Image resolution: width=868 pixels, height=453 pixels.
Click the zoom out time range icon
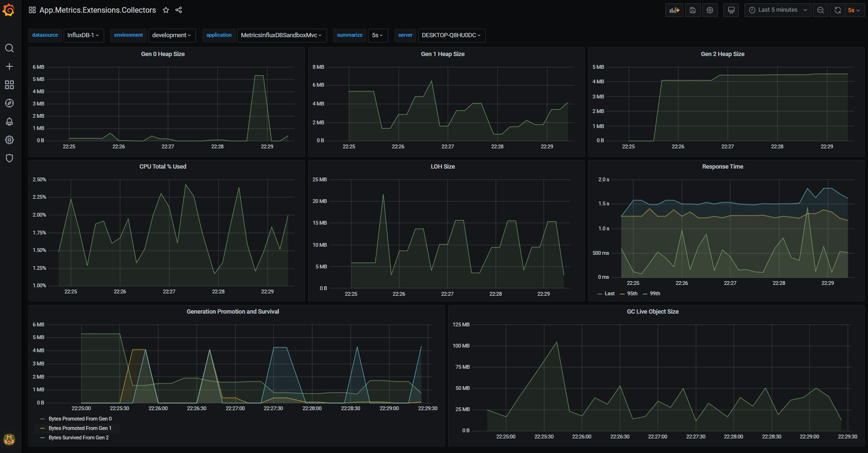821,10
